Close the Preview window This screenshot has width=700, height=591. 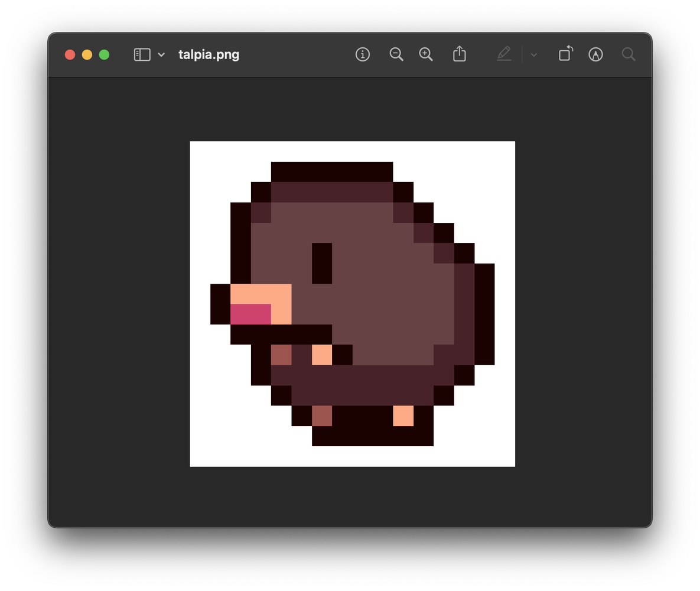(70, 54)
